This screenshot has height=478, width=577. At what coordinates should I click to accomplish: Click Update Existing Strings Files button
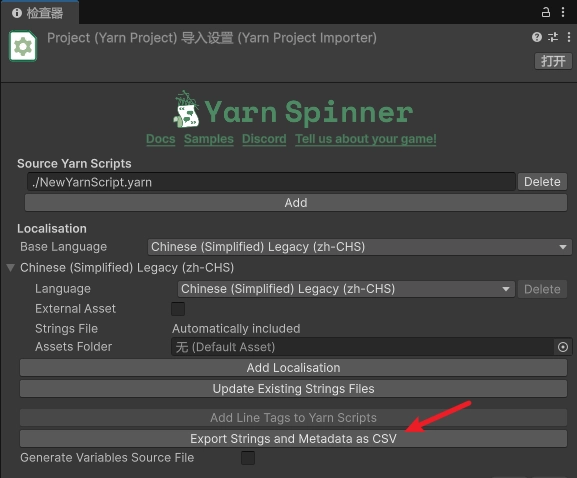[293, 389]
